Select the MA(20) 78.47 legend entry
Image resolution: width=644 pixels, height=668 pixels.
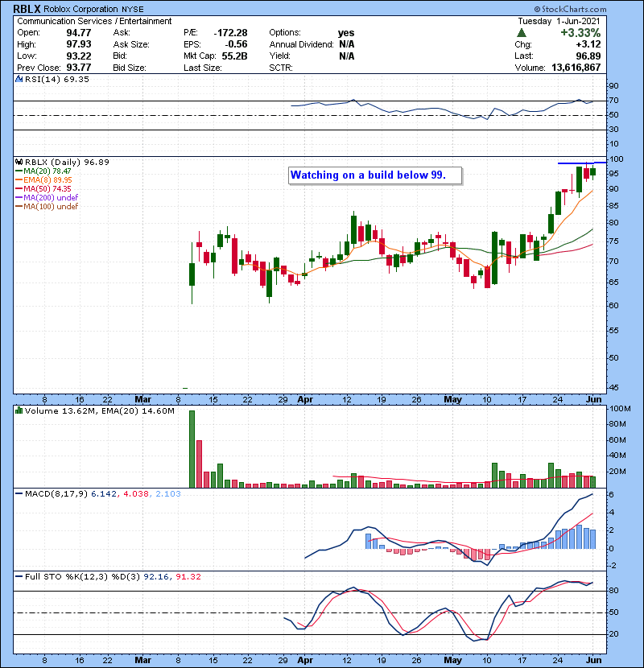43,171
